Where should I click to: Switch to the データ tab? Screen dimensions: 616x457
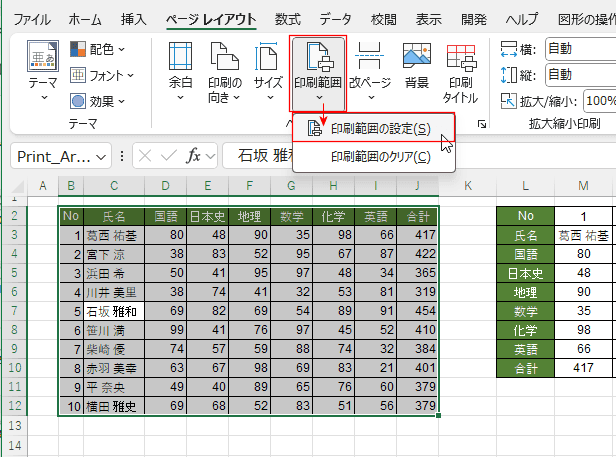click(335, 19)
